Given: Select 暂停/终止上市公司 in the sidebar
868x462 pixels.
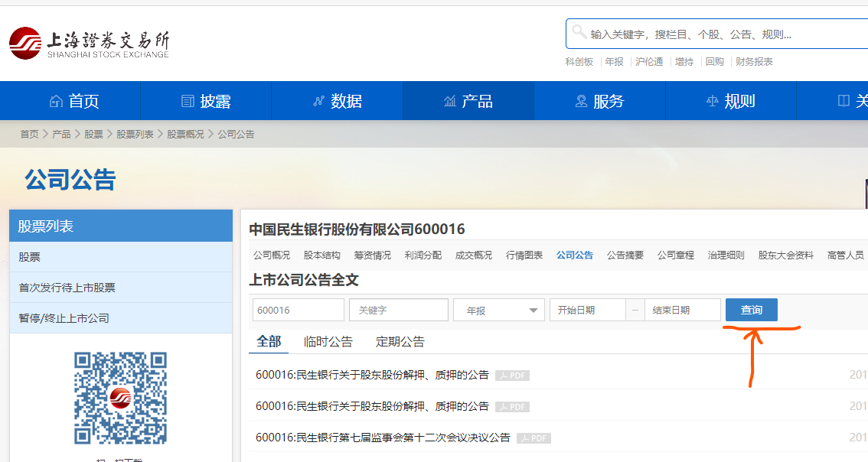Looking at the screenshot, I should tap(121, 317).
